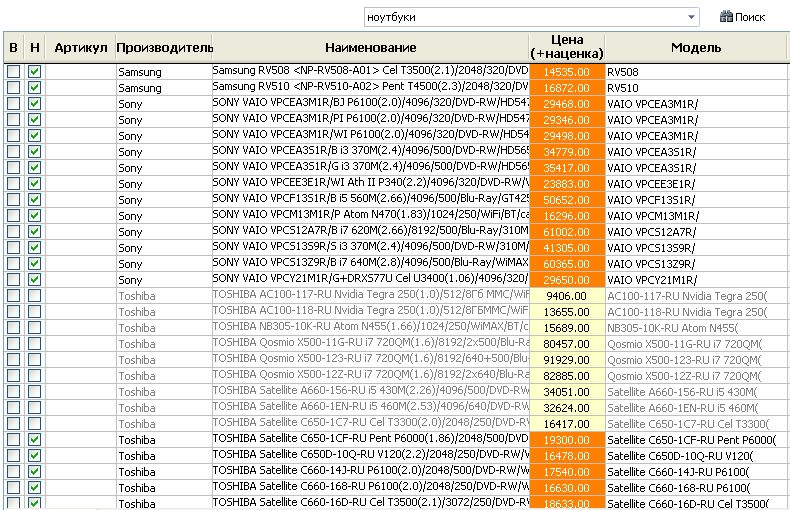Select model cell Satellite A660-156-RU i5 430M(
The width and height of the screenshot is (790, 510).
pyautogui.click(x=696, y=392)
